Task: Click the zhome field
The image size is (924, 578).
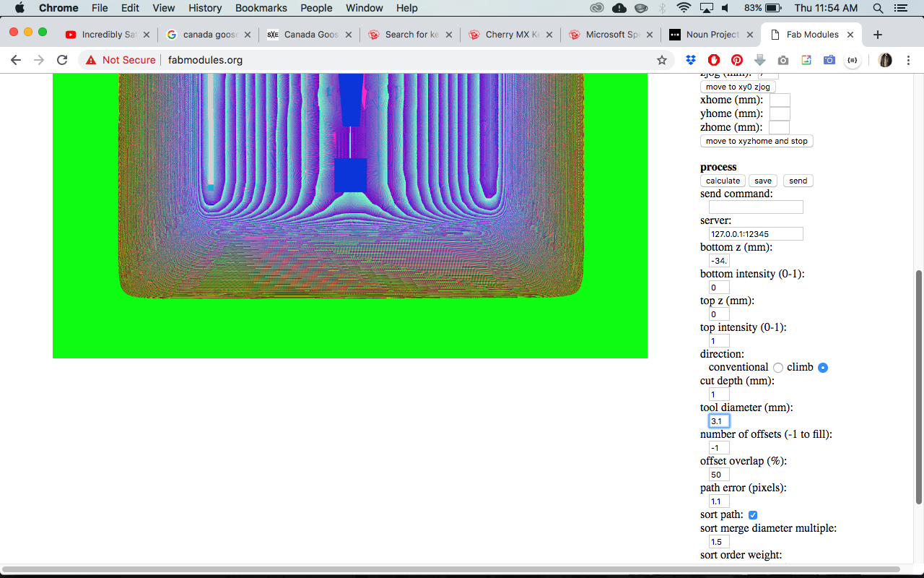Action: click(x=779, y=128)
